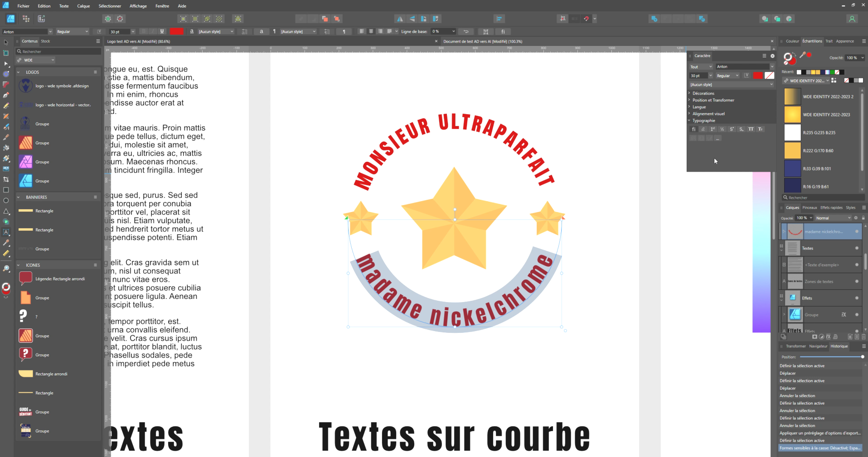Viewport: 868px width, 457px height.
Task: Hide the Textes layer
Action: click(857, 248)
